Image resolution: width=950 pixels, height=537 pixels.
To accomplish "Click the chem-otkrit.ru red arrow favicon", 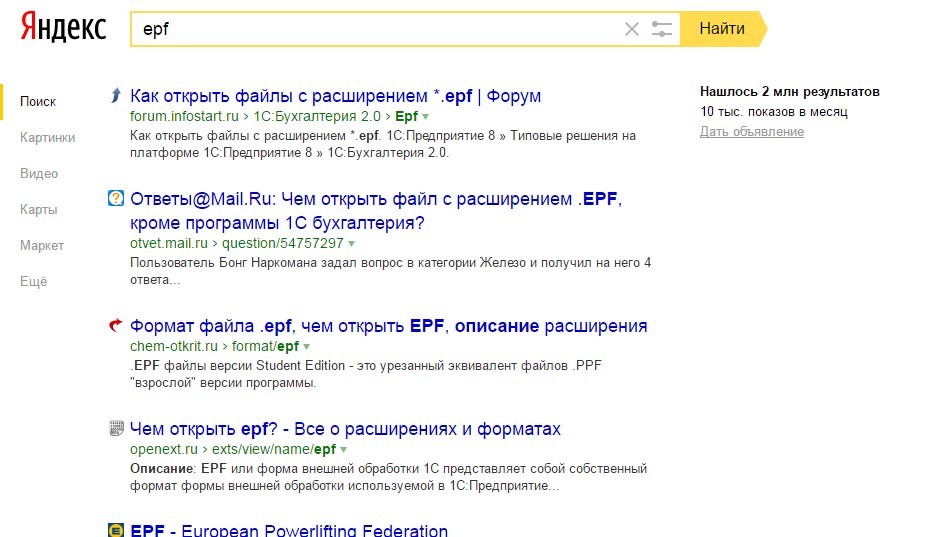I will coord(115,326).
